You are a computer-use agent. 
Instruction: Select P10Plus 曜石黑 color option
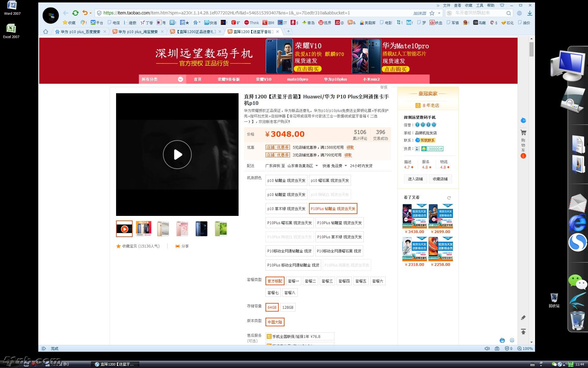click(x=289, y=223)
